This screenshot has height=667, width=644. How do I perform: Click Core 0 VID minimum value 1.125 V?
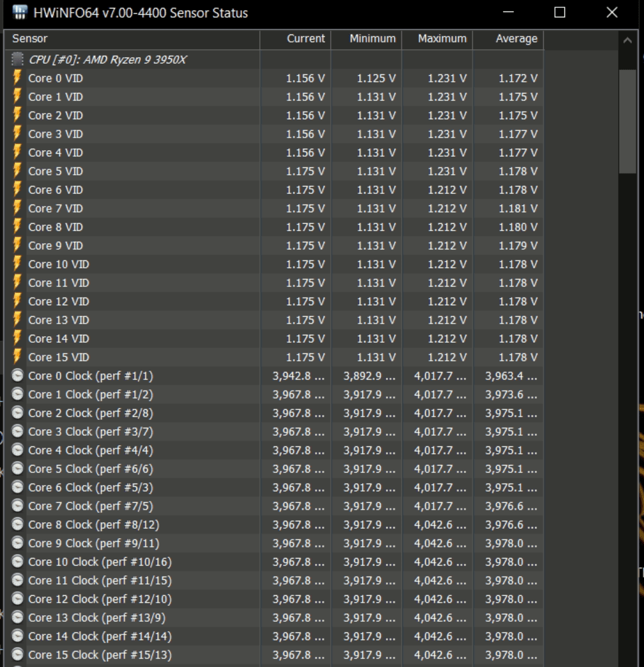pyautogui.click(x=376, y=78)
